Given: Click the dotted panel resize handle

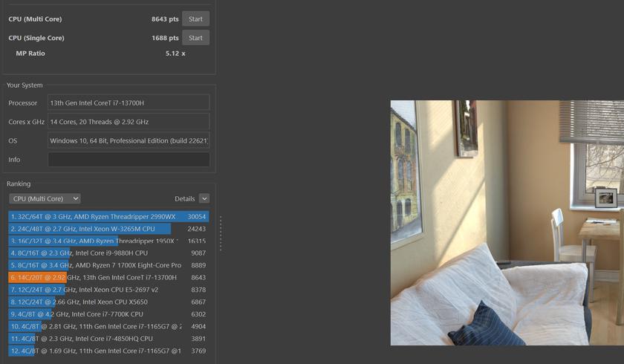Looking at the screenshot, I should click(x=220, y=233).
